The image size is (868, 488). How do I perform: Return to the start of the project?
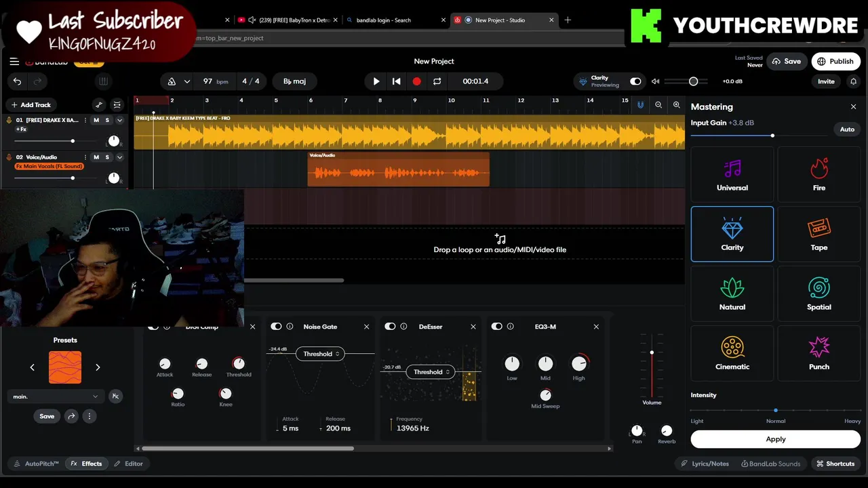pyautogui.click(x=397, y=81)
